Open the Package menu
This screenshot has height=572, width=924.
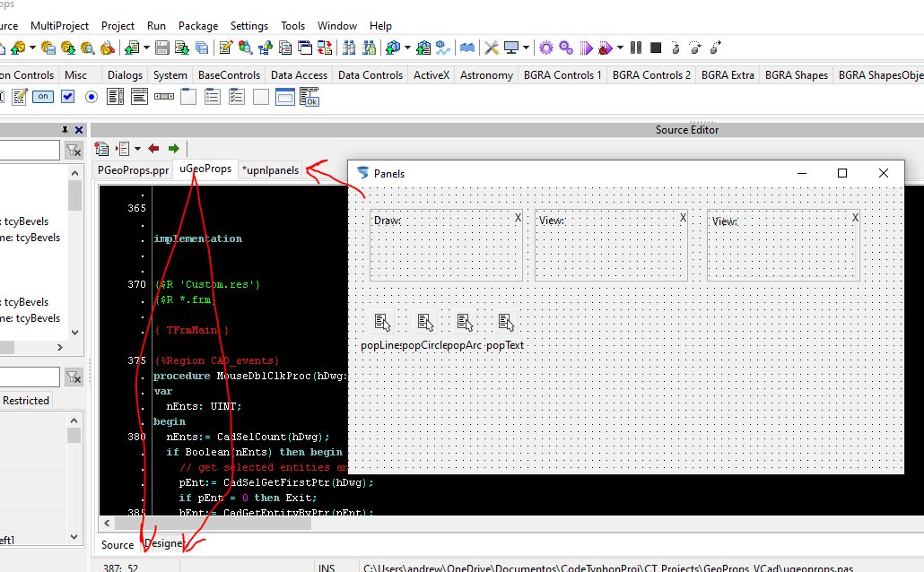pos(198,26)
